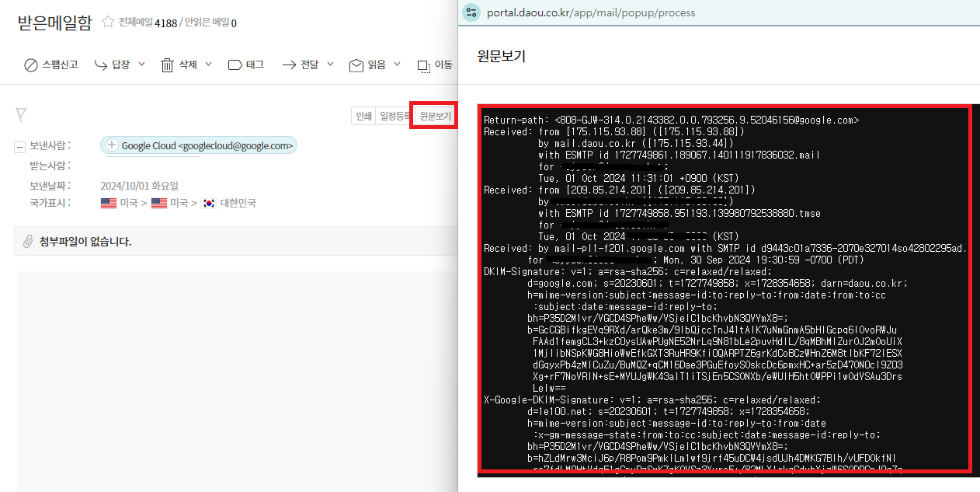Toggle the flag marker beside mail subject

[21, 116]
